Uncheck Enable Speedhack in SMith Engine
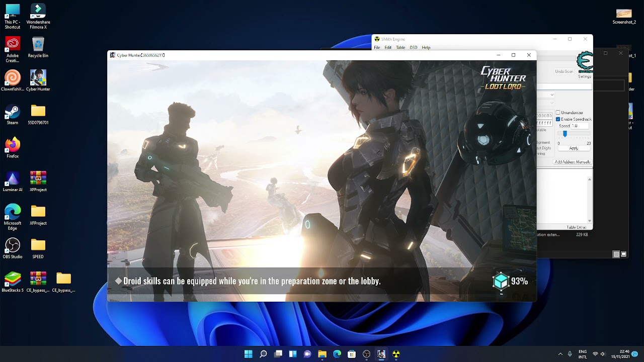This screenshot has width=644, height=362. (x=558, y=119)
